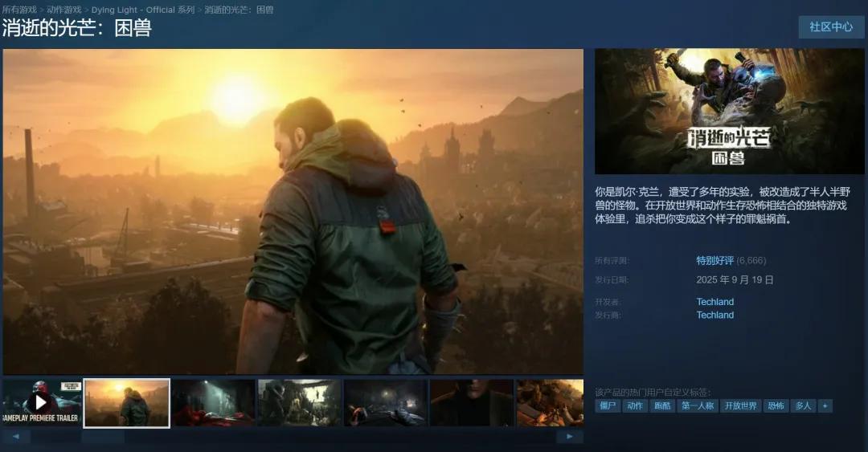Open Techland developer link
Viewport: 868px width, 452px height.
click(714, 302)
